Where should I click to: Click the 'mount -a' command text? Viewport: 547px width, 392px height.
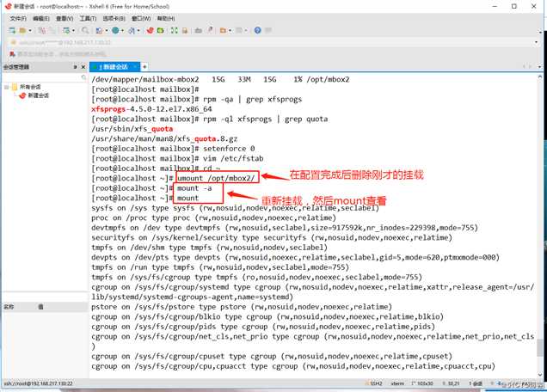(x=194, y=188)
